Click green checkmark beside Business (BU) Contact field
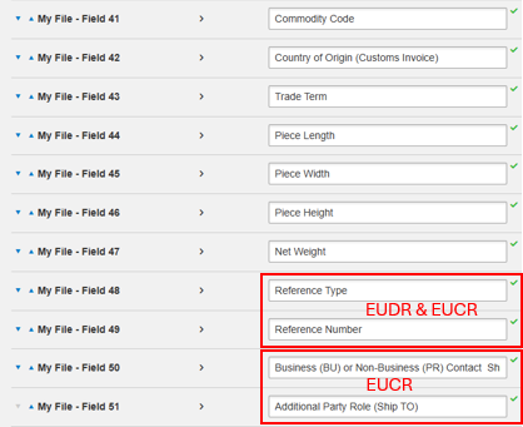This screenshot has height=427, width=523. [514, 360]
